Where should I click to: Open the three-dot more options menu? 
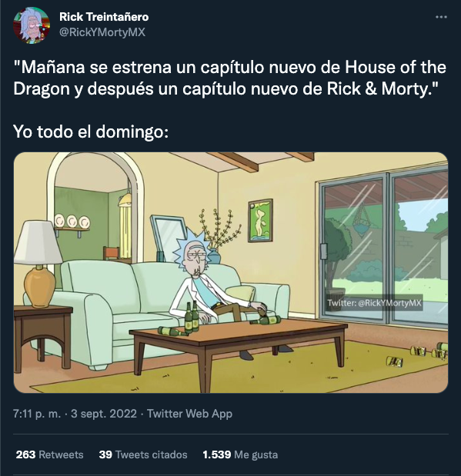tap(441, 17)
